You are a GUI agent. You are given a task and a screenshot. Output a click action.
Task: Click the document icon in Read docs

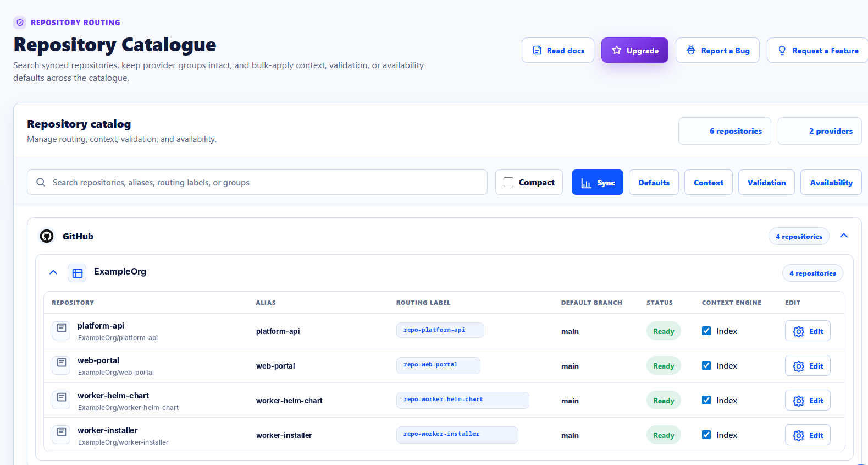coord(537,51)
